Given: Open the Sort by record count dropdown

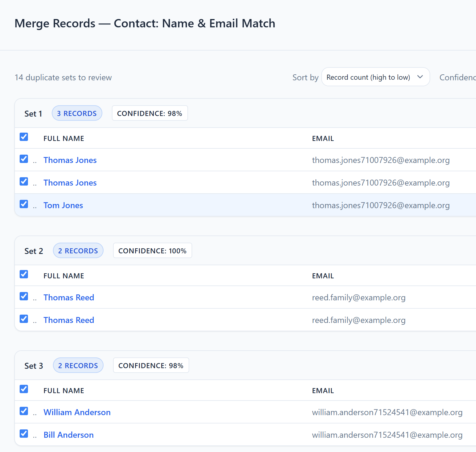Looking at the screenshot, I should (375, 77).
